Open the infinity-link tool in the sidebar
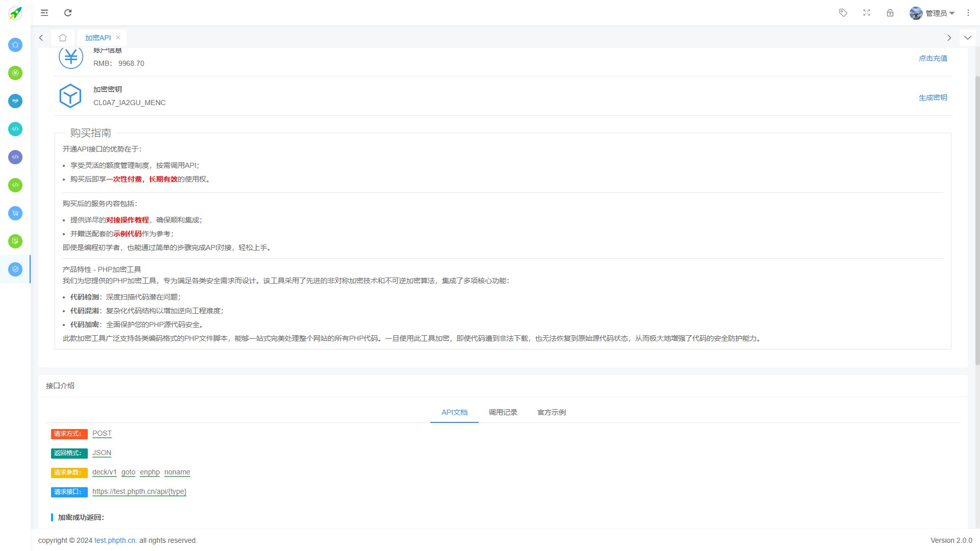980x551 pixels. coord(15,101)
